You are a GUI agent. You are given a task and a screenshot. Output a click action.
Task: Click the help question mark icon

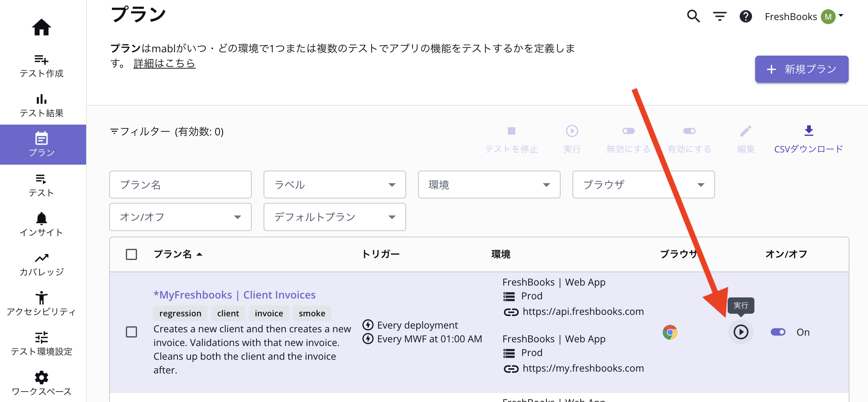tap(745, 16)
